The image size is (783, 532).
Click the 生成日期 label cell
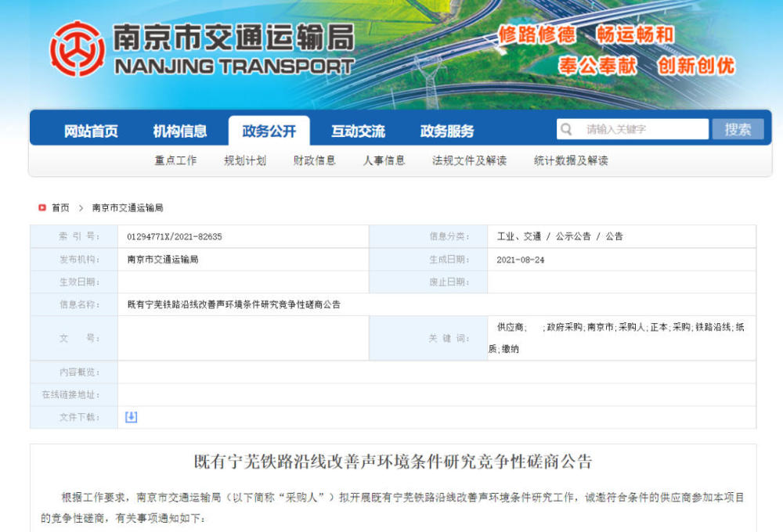click(428, 260)
